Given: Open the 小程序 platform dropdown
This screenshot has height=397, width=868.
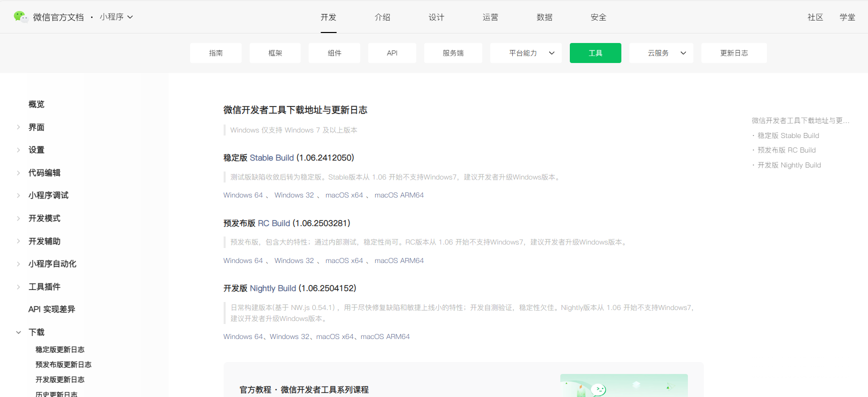Looking at the screenshot, I should coord(116,17).
